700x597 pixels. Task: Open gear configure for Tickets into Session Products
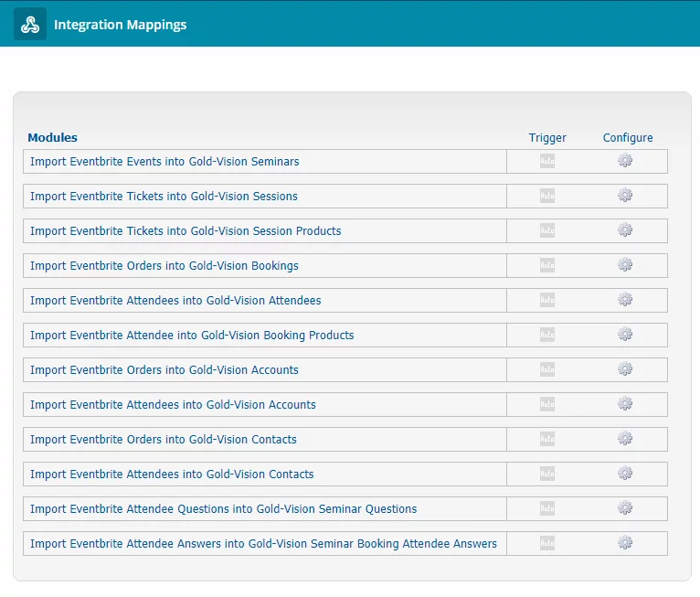(x=625, y=230)
